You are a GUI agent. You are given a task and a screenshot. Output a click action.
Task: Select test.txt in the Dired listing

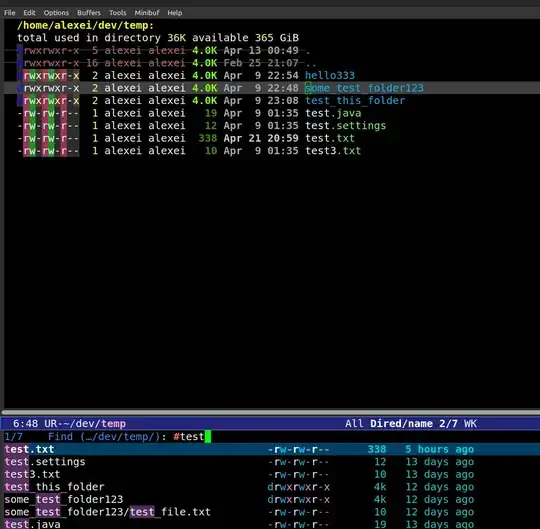tap(330, 138)
